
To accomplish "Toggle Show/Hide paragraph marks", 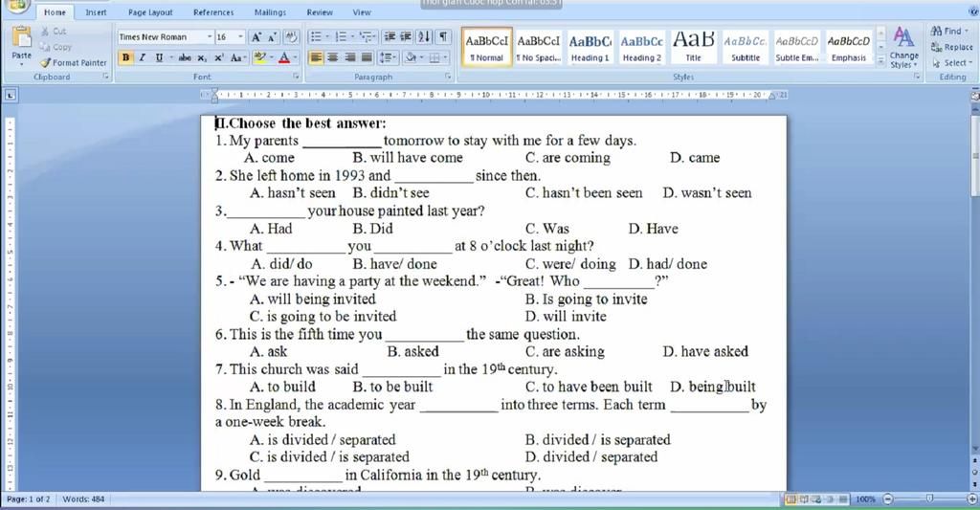I will [442, 37].
